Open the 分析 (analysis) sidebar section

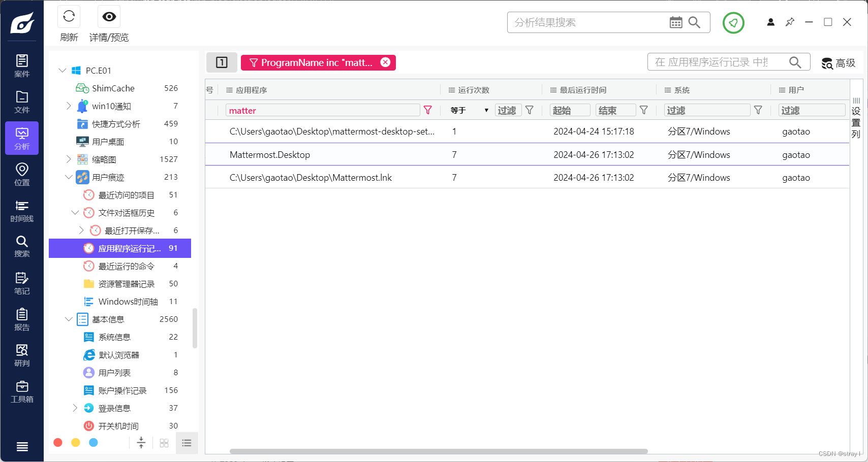click(x=22, y=138)
